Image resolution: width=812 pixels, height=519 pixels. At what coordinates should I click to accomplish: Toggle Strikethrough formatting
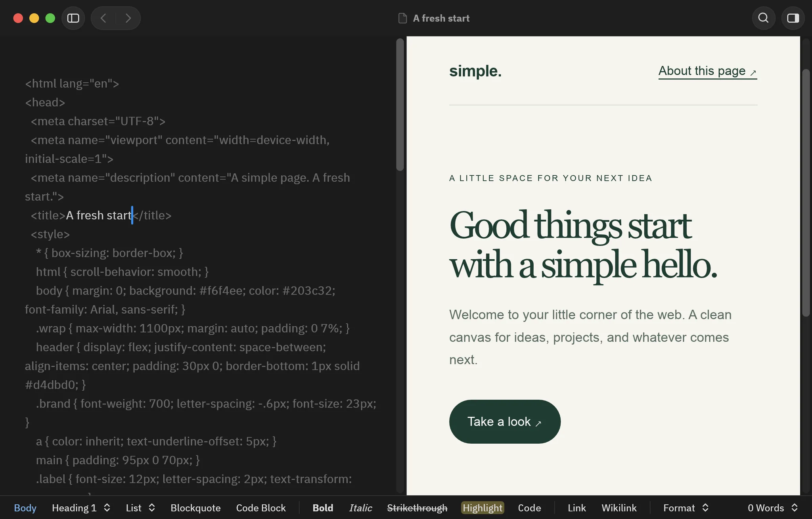pyautogui.click(x=417, y=508)
